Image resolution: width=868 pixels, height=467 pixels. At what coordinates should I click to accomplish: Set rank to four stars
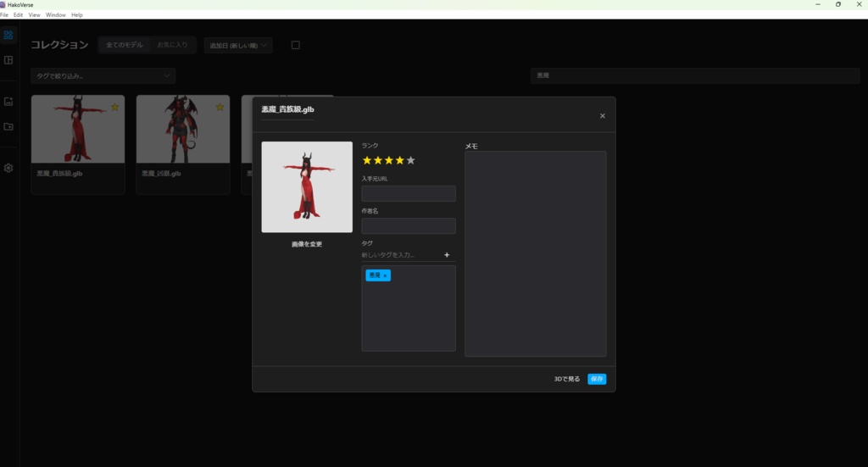coord(400,160)
